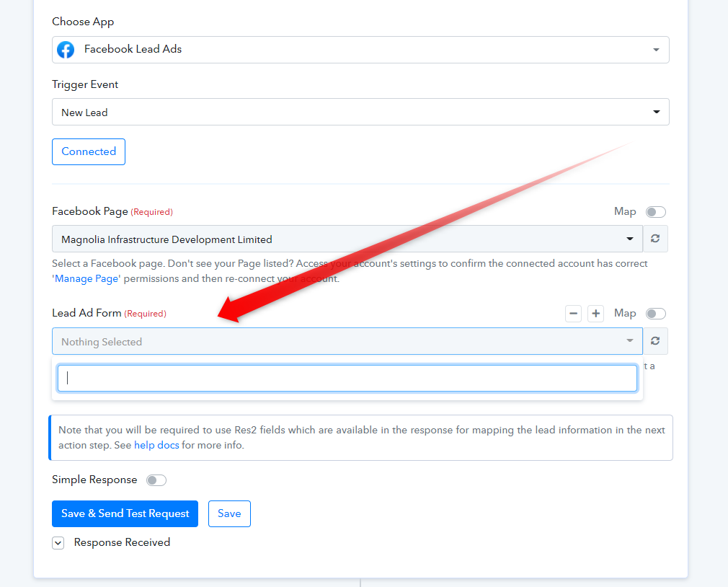Toggle the Map switch for Facebook Page
The width and height of the screenshot is (728, 587).
point(656,212)
